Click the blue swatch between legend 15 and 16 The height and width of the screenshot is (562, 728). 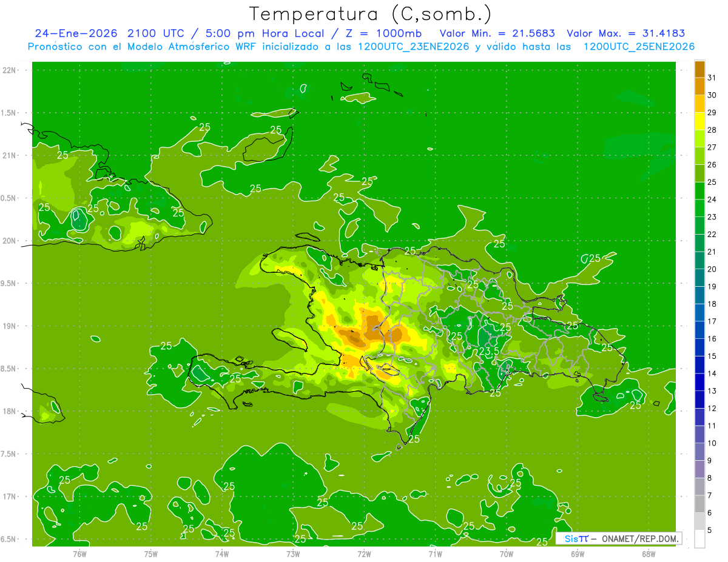pos(699,347)
